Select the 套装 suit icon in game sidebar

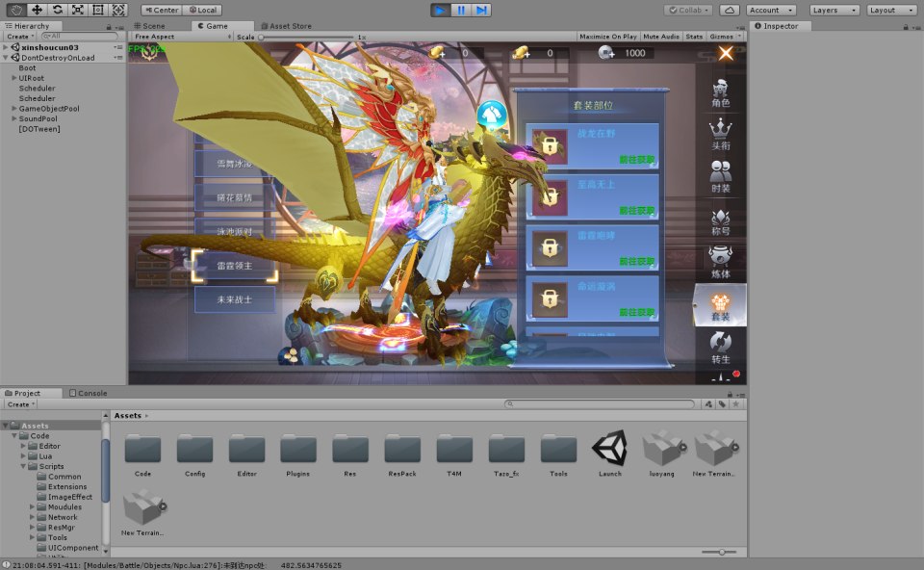coord(720,305)
